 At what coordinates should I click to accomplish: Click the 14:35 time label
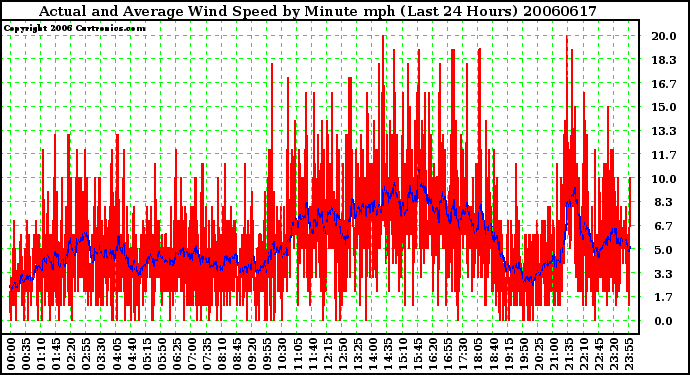[x=387, y=354]
